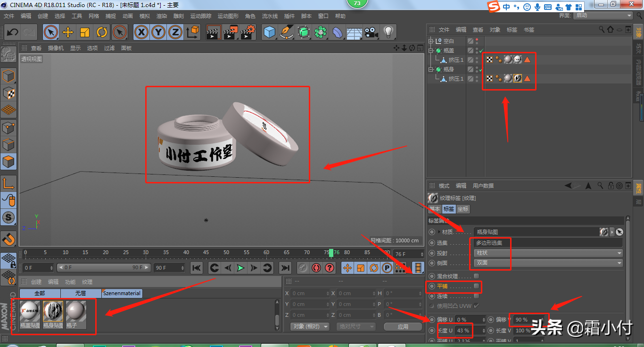Screen dimensions: 644x347
Task: Select the Move tool in top toolbar
Action: 68,32
